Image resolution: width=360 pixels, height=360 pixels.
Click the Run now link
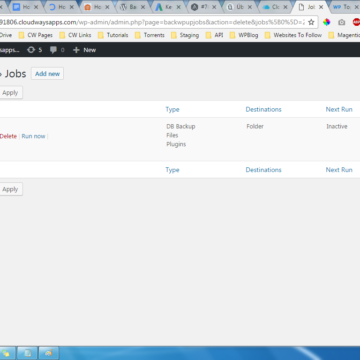33,136
